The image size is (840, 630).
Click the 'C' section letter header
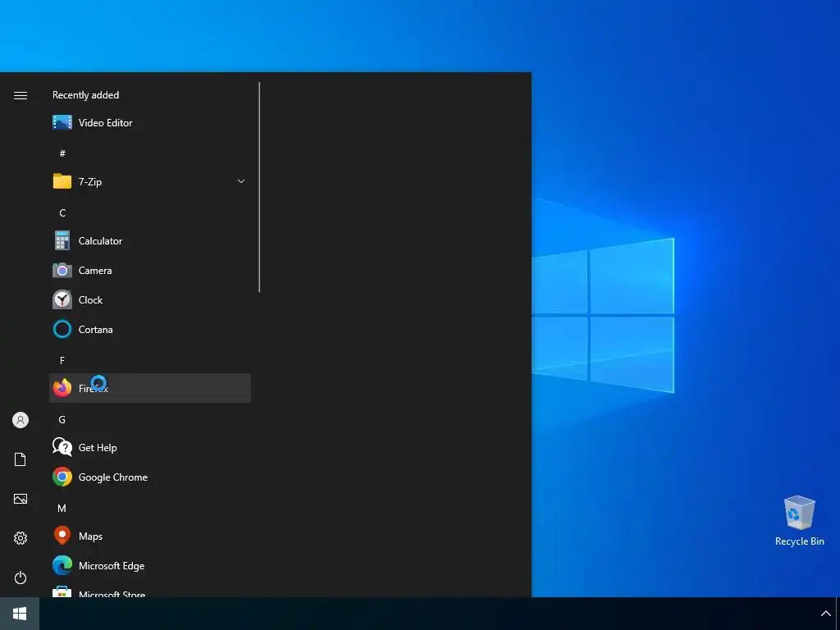(62, 213)
